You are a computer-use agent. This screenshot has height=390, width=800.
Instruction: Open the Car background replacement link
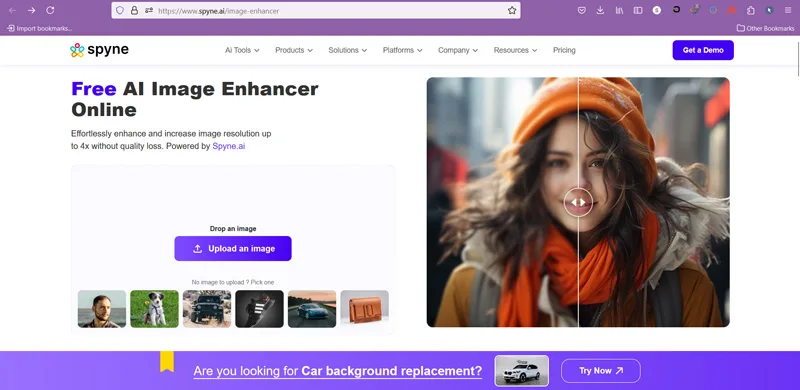(338, 371)
